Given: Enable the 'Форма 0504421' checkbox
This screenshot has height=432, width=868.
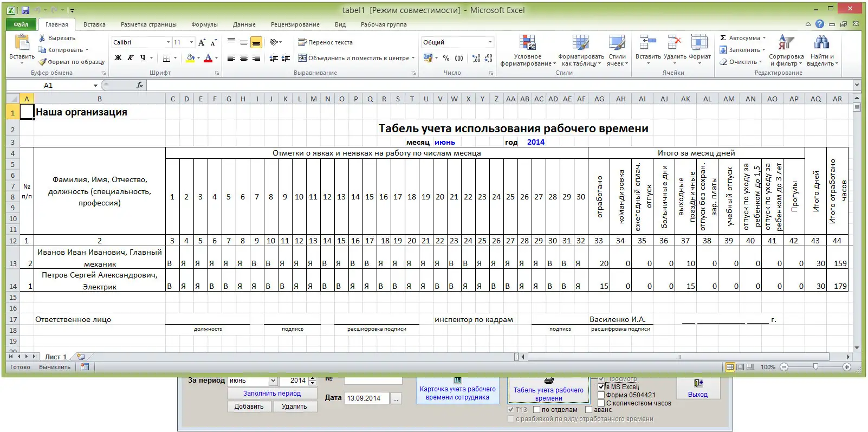Looking at the screenshot, I should coord(601,395).
